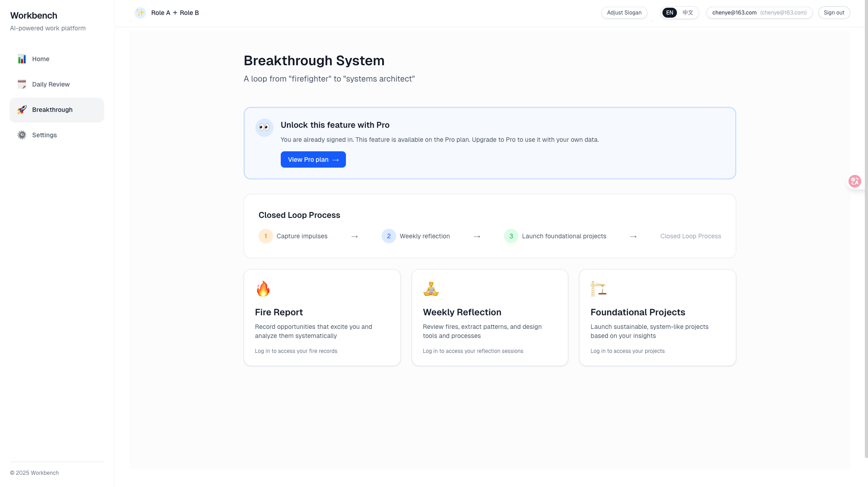Click the crane emoji on Foundational Projects card
868x487 pixels.
599,289
